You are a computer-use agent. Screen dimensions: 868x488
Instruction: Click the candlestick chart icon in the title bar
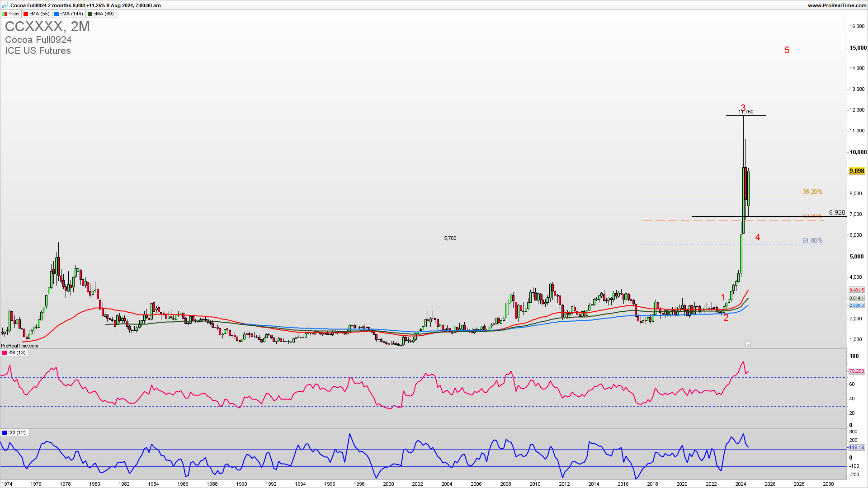[5, 5]
